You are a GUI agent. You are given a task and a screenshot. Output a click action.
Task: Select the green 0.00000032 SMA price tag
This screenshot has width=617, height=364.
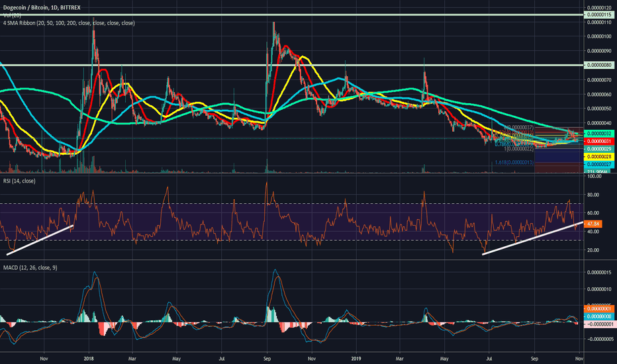tap(600, 134)
